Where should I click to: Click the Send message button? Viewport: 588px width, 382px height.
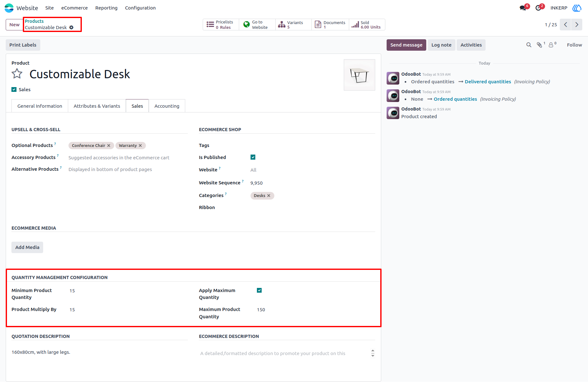(x=406, y=45)
